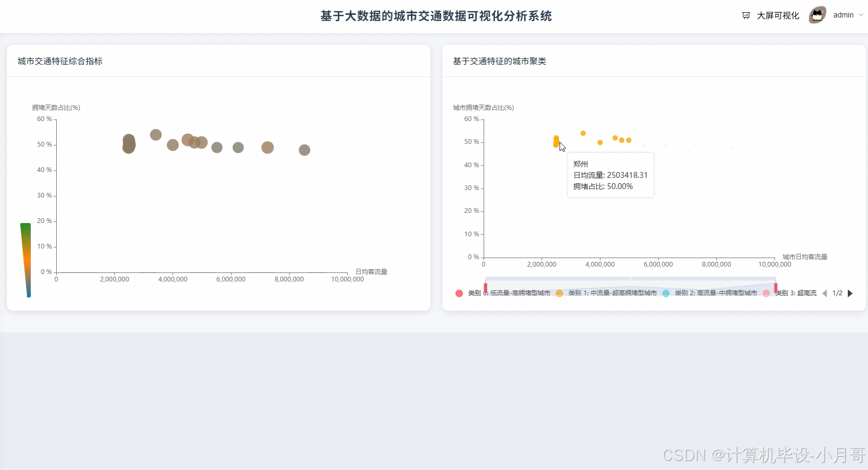Click tooltip text 日均流量: 2503418.31

611,175
